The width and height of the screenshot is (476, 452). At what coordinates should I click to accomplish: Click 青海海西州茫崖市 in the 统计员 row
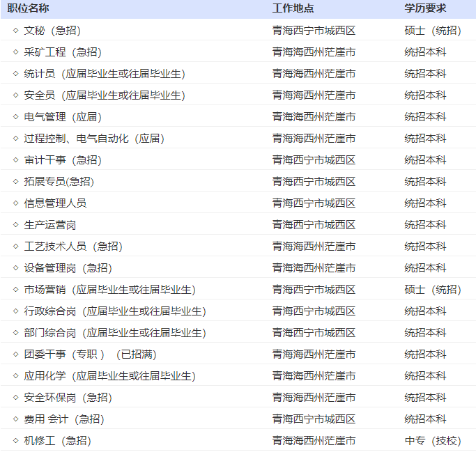(314, 74)
